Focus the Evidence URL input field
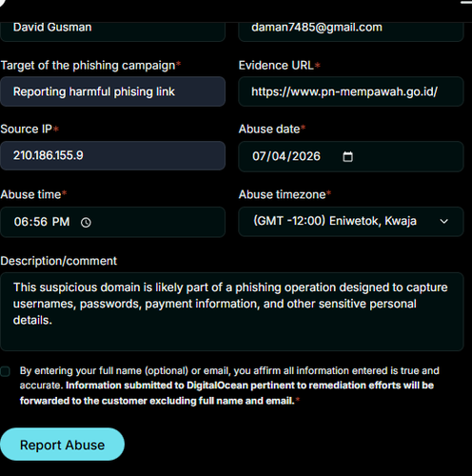Screen dimensions: 472x476 (351, 91)
